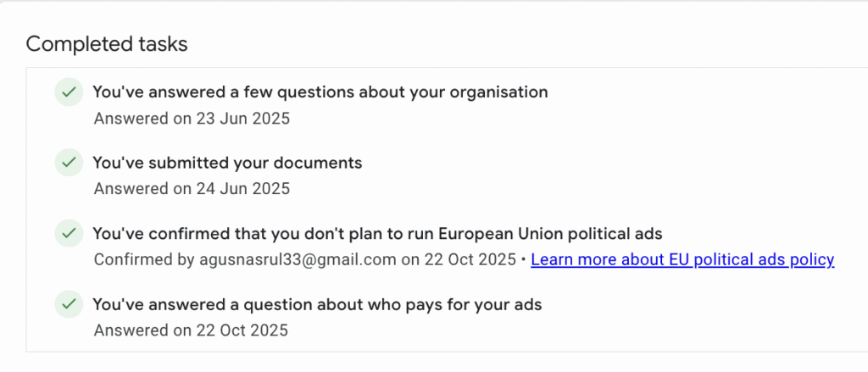Click the title about who pays for ads
The image size is (868, 372).
317,303
